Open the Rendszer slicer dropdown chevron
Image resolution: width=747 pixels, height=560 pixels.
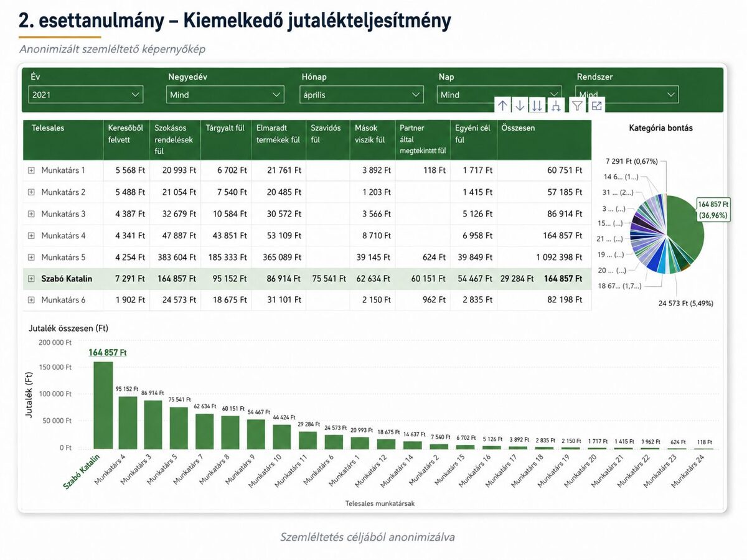(670, 95)
